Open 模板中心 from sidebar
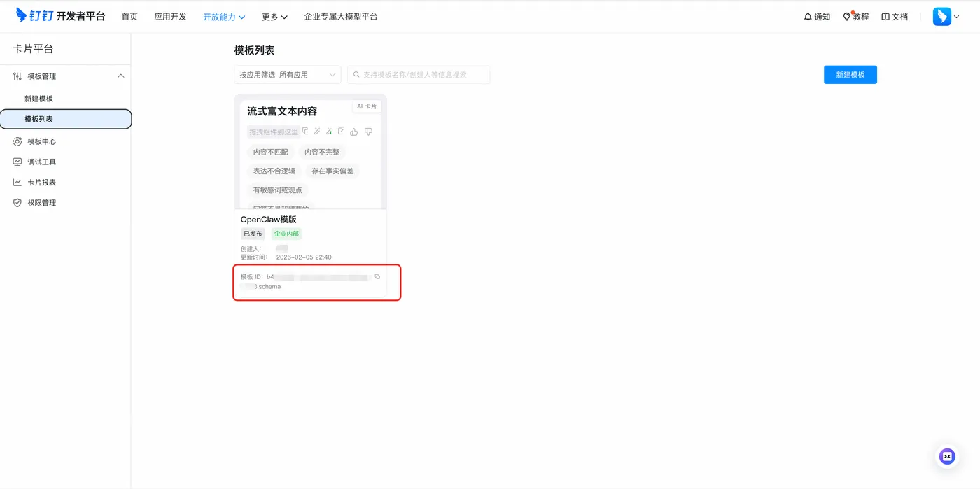The image size is (980, 489). [x=41, y=141]
